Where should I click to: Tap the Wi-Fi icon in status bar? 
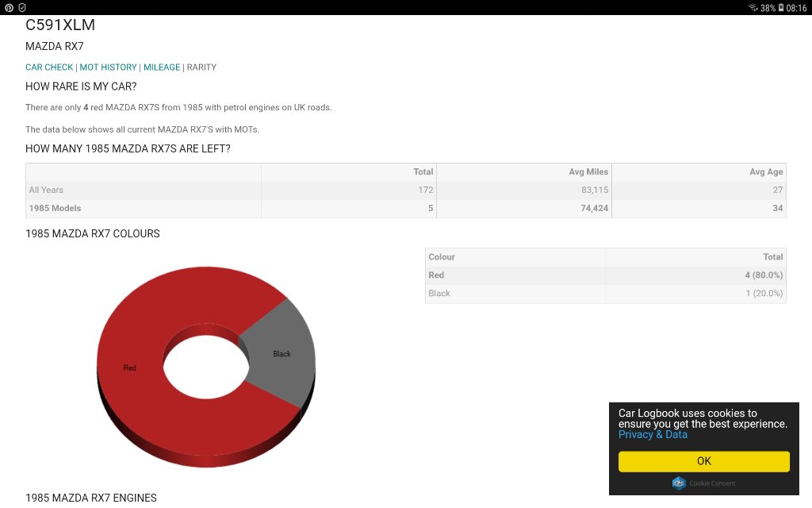753,8
